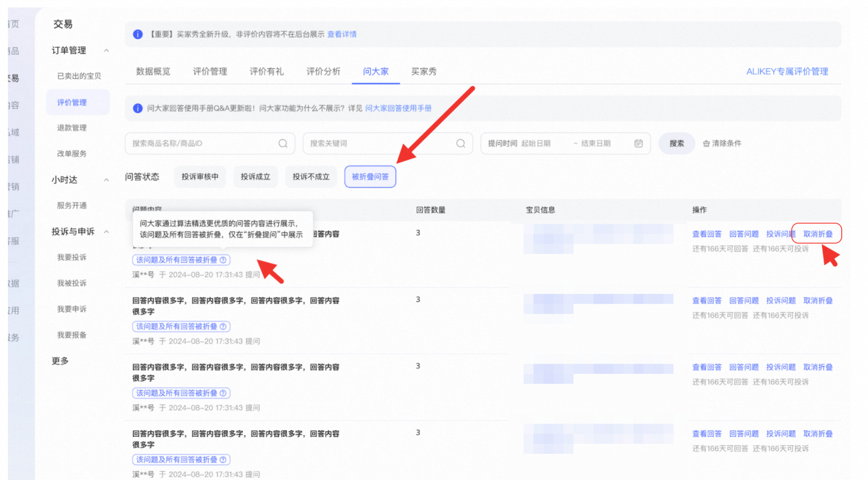Screen dimensions: 868x480
Task: Click the 回答数量 column header
Action: [431, 210]
